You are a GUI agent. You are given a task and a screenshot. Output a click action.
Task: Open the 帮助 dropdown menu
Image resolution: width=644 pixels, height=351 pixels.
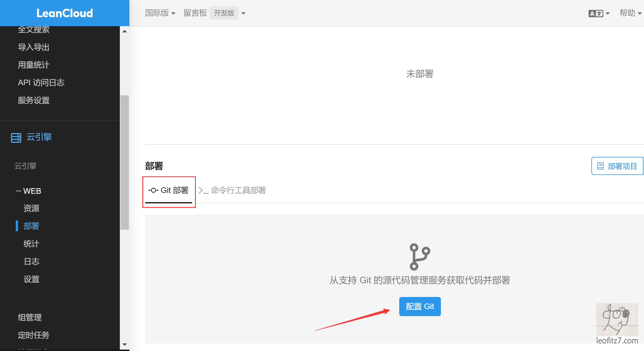pyautogui.click(x=630, y=13)
